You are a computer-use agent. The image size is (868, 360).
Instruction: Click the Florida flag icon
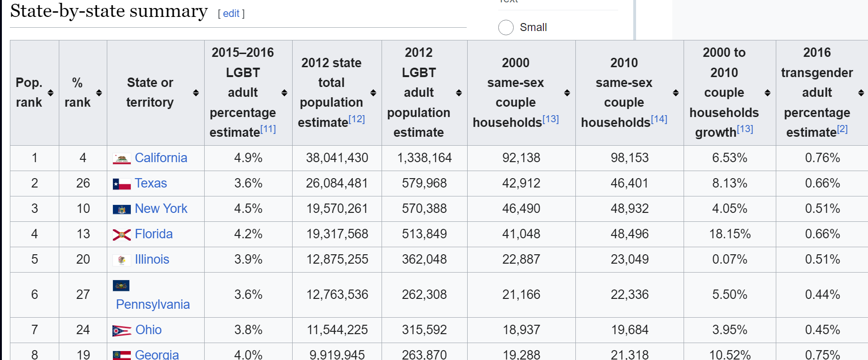[x=121, y=235]
